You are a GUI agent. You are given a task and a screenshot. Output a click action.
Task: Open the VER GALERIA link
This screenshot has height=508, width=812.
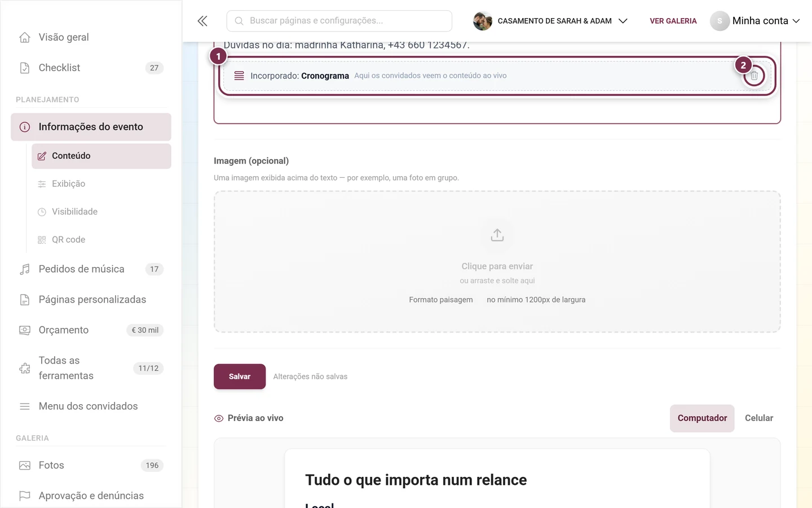point(673,21)
